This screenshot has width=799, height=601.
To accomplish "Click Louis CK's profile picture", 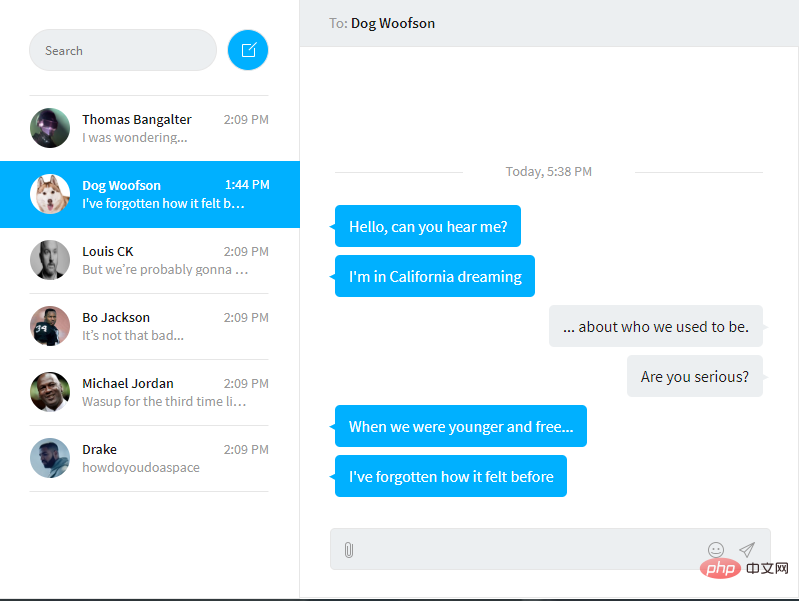I will [x=50, y=260].
